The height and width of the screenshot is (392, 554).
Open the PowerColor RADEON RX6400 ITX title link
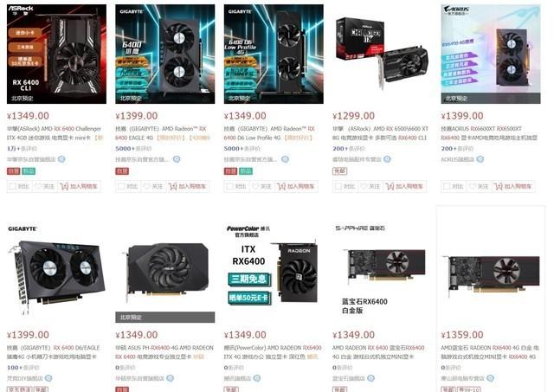(x=273, y=352)
